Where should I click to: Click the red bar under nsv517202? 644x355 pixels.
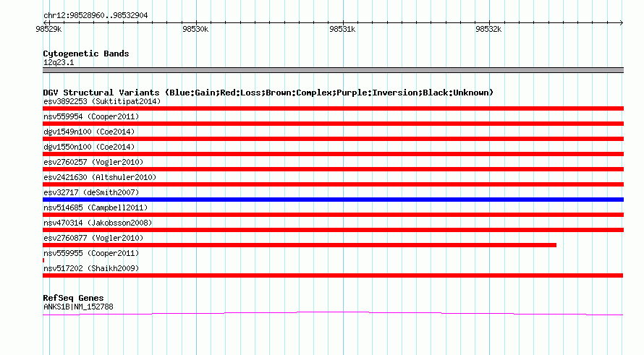(333, 275)
